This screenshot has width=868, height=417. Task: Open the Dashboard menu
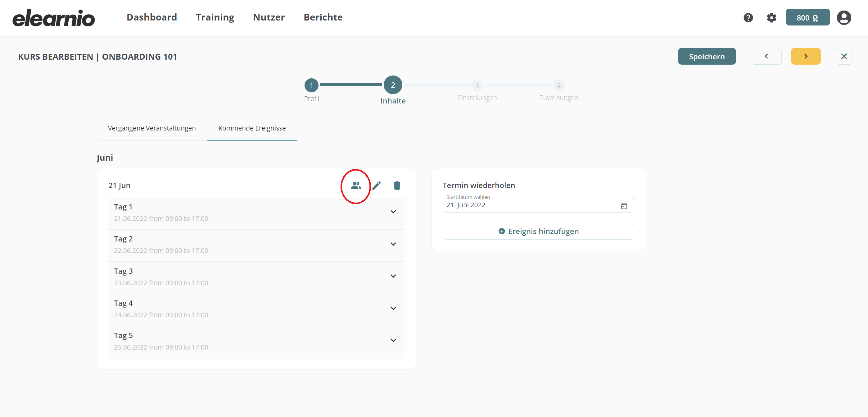[x=151, y=17]
